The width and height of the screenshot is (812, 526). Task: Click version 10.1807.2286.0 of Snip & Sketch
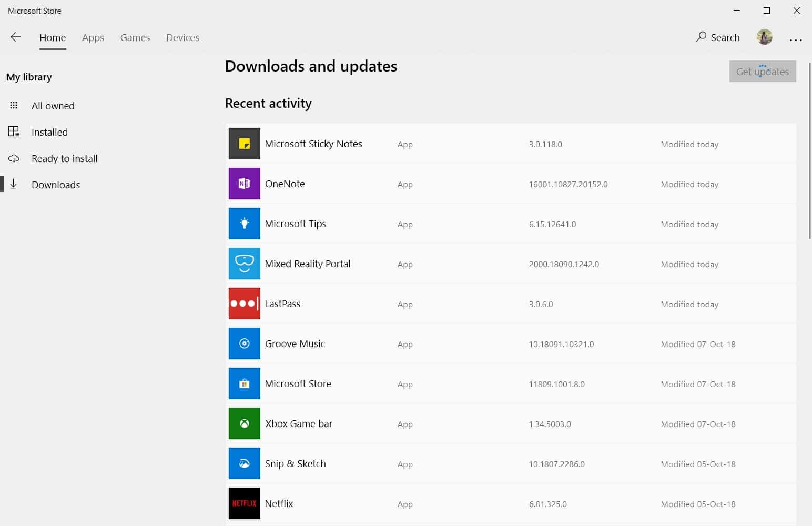coord(556,464)
